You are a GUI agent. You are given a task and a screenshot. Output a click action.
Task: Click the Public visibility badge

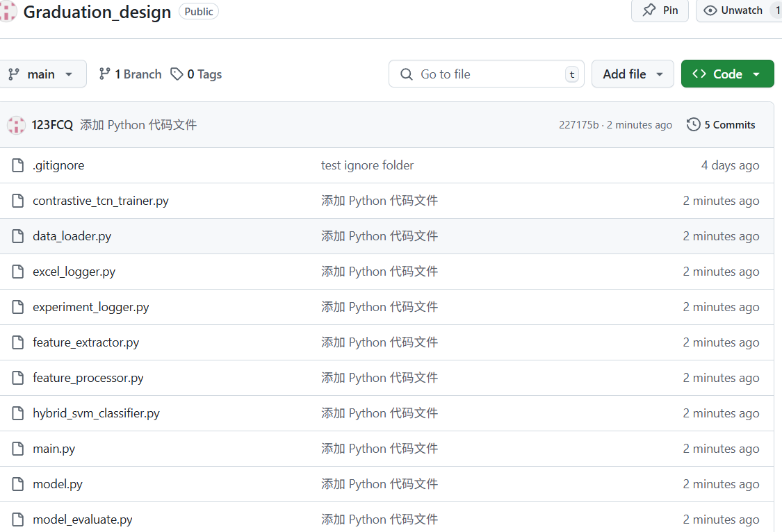(x=199, y=11)
